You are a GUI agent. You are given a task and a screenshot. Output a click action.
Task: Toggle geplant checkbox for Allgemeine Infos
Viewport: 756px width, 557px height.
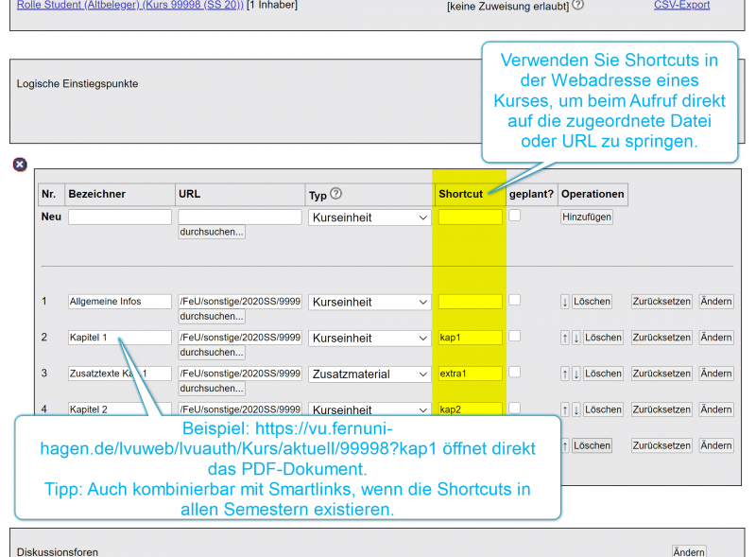[x=515, y=300]
